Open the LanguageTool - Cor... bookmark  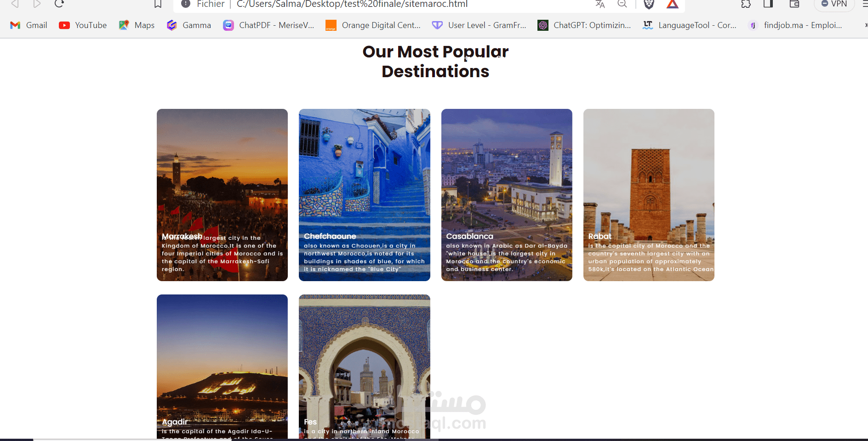tap(690, 25)
